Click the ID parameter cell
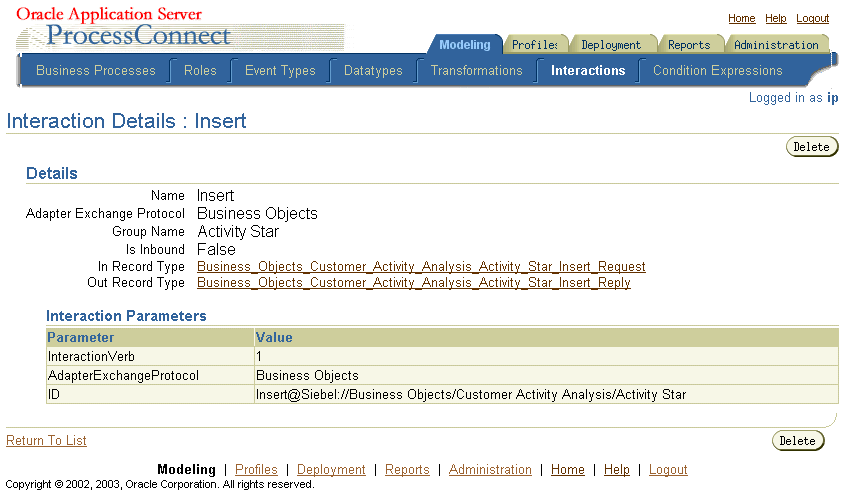Screen dimensions: 843x491 (150, 394)
